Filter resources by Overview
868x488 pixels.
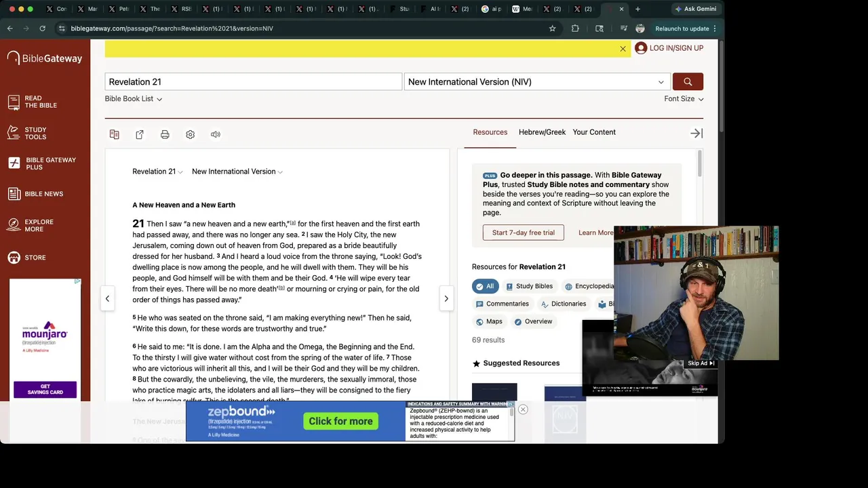click(x=533, y=321)
